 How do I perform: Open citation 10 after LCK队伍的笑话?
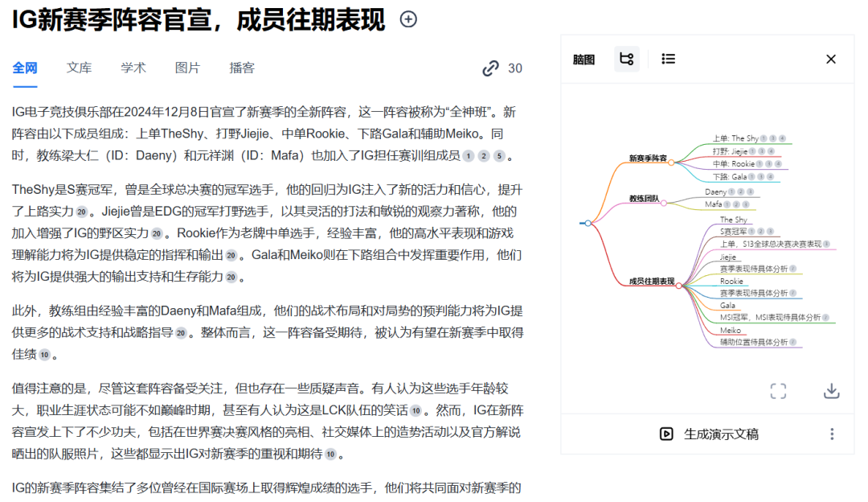(x=416, y=410)
